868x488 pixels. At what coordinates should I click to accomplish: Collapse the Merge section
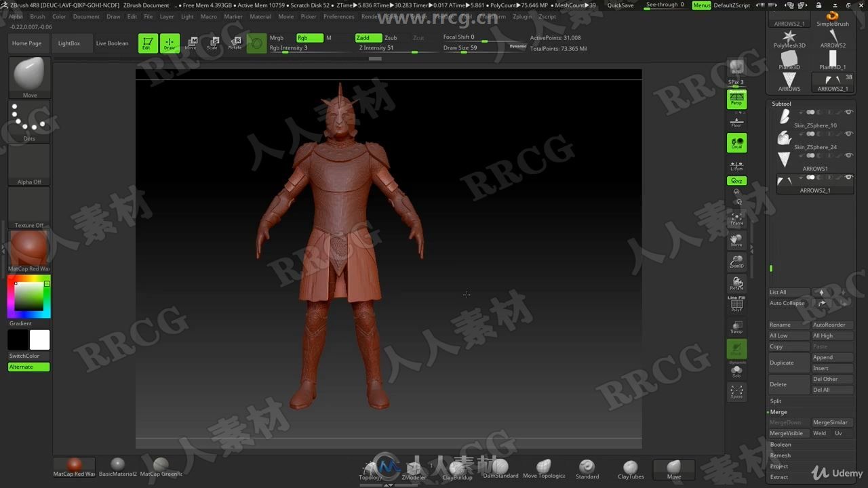click(778, 412)
